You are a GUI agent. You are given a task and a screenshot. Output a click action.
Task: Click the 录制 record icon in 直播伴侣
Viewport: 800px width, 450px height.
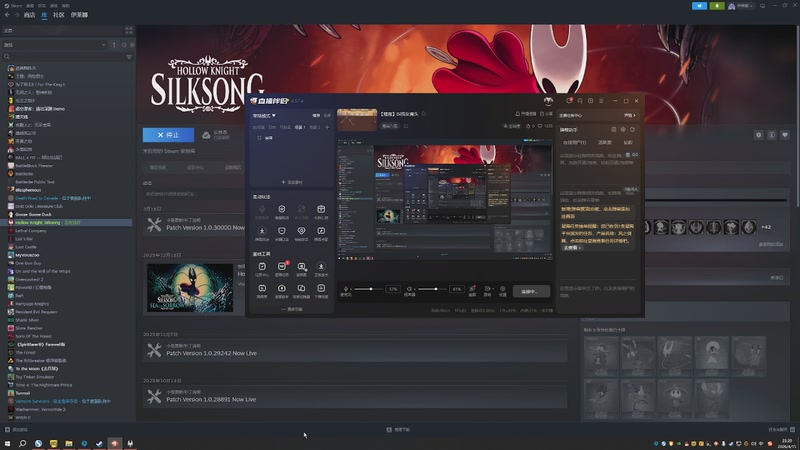point(487,291)
